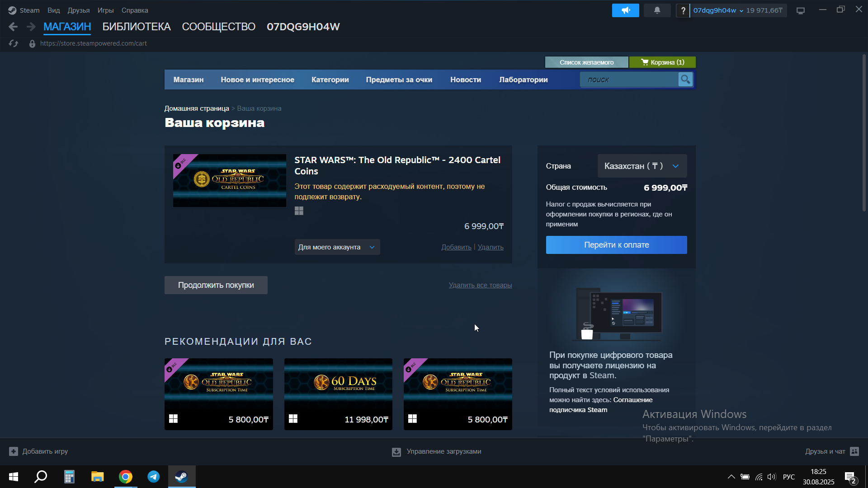Click the Магазин store nav item
Screen dimensions: 868x488
pyautogui.click(x=189, y=80)
